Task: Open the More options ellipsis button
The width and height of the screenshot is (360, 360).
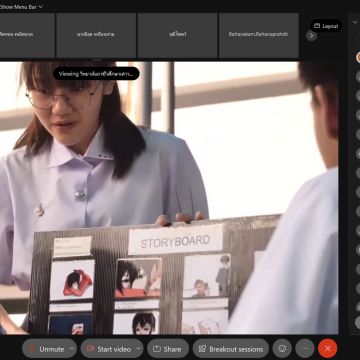Action: click(x=305, y=349)
